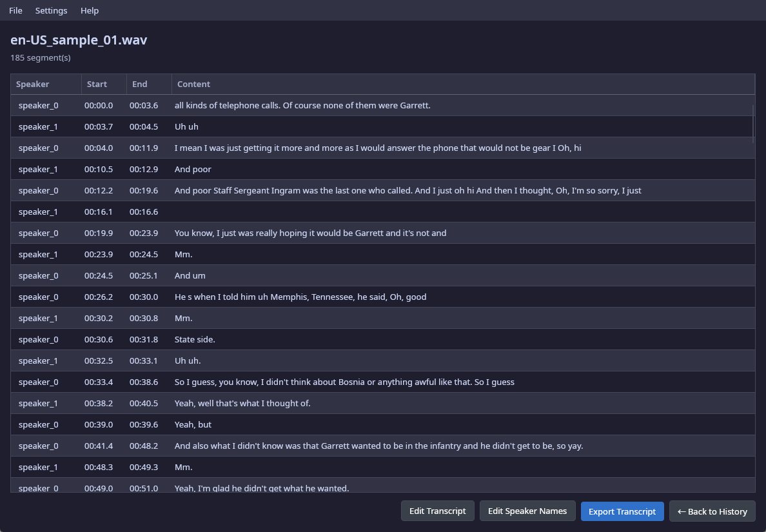Select the row 'And poor Staff Sergeant Ingram'
Image resolution: width=766 pixels, height=532 pixels.
(382, 190)
